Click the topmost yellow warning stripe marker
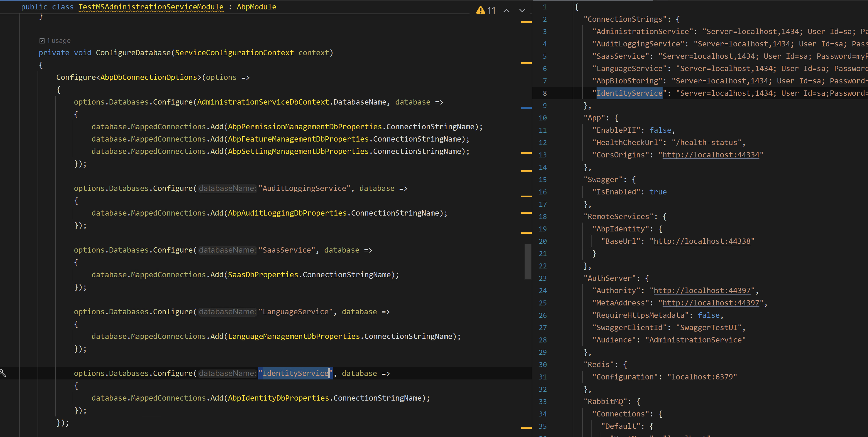This screenshot has height=437, width=868. pos(526,22)
